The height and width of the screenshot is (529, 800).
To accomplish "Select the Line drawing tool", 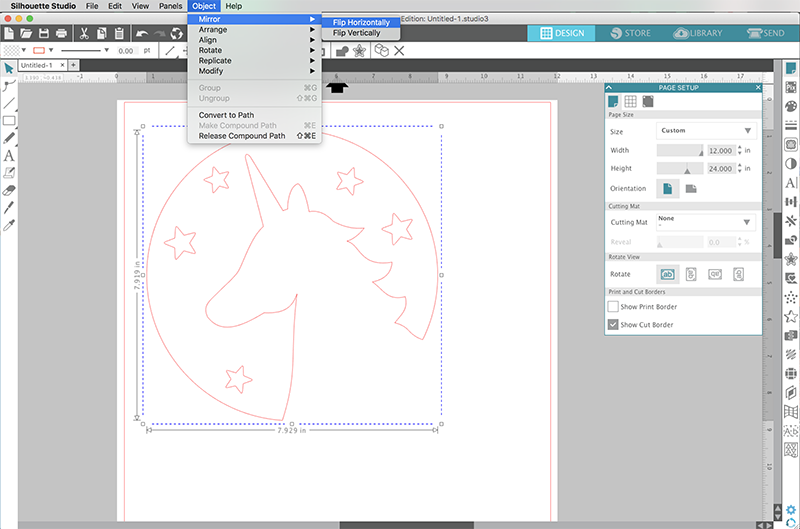I will [x=9, y=103].
